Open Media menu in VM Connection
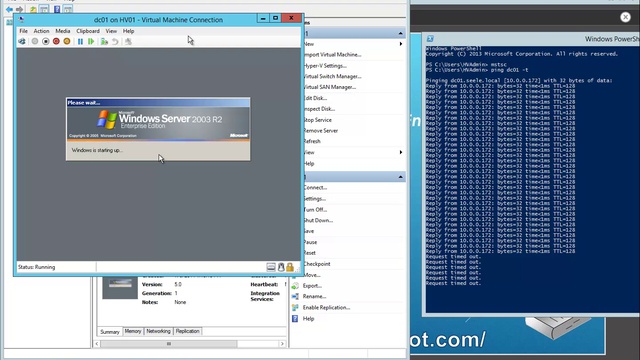Screen dimensions: 640x360 tap(62, 31)
